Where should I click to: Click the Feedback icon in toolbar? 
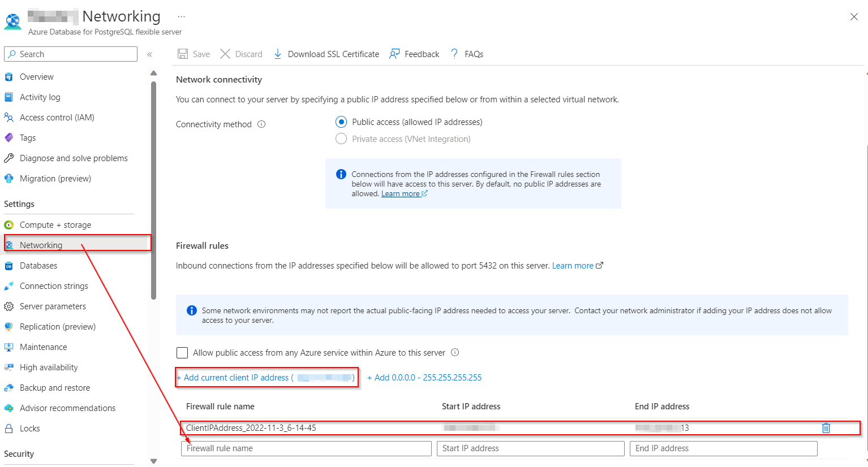(x=394, y=54)
